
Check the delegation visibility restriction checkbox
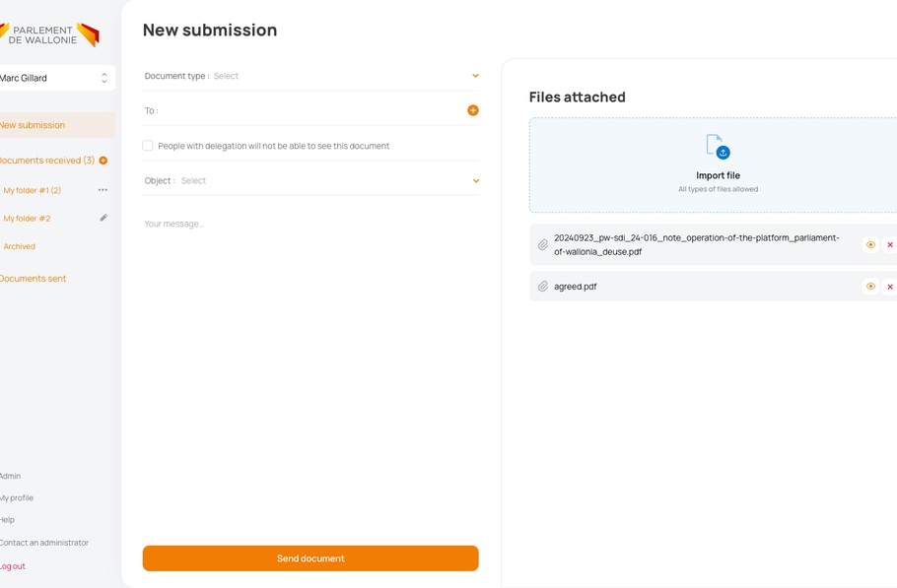[x=148, y=146]
